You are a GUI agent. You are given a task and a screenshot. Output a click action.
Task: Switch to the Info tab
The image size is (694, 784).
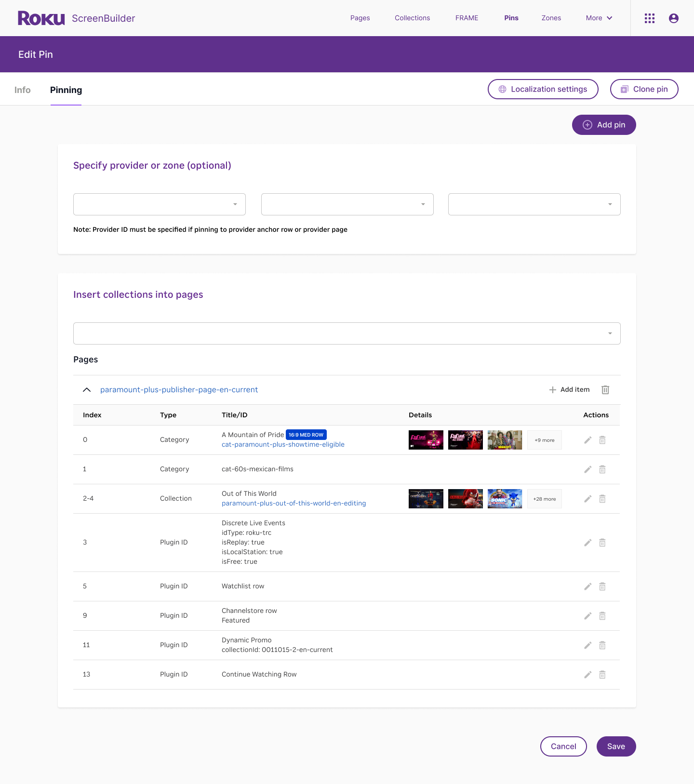coord(22,90)
